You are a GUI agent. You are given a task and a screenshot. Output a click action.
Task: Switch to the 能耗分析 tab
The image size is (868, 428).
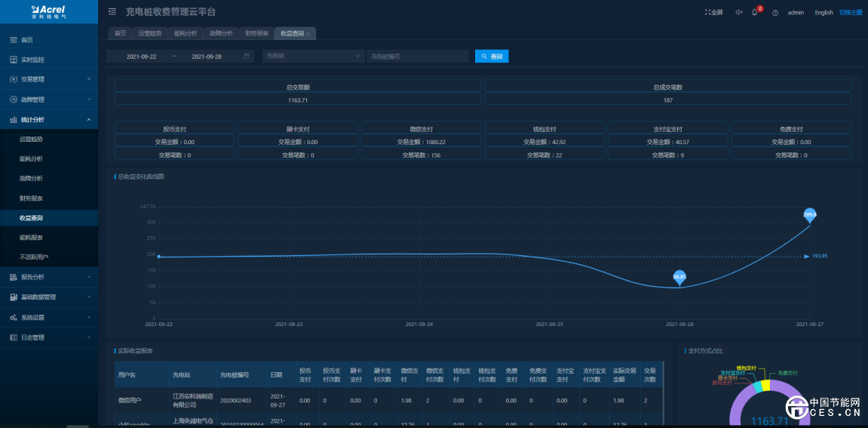[186, 33]
